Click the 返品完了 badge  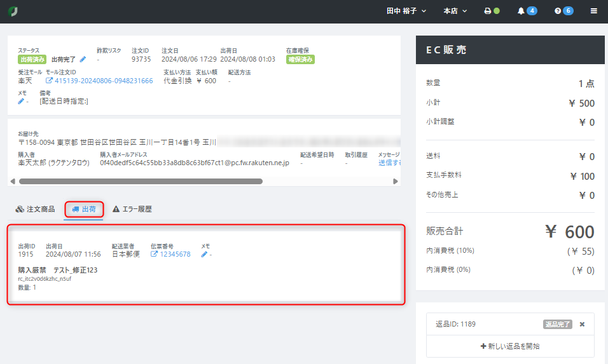(558, 324)
